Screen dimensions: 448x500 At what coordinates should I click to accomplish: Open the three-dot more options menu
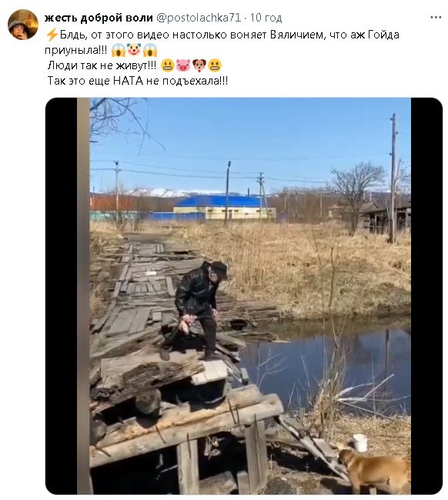(x=435, y=18)
